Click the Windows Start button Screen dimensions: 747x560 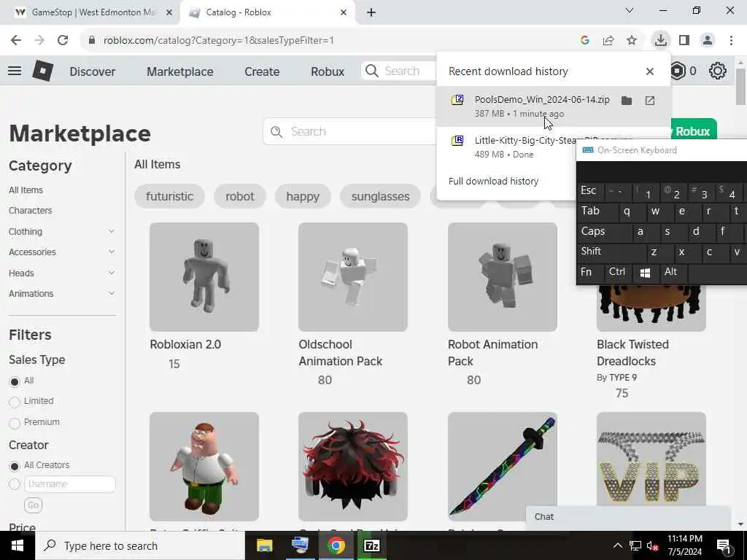pyautogui.click(x=18, y=545)
